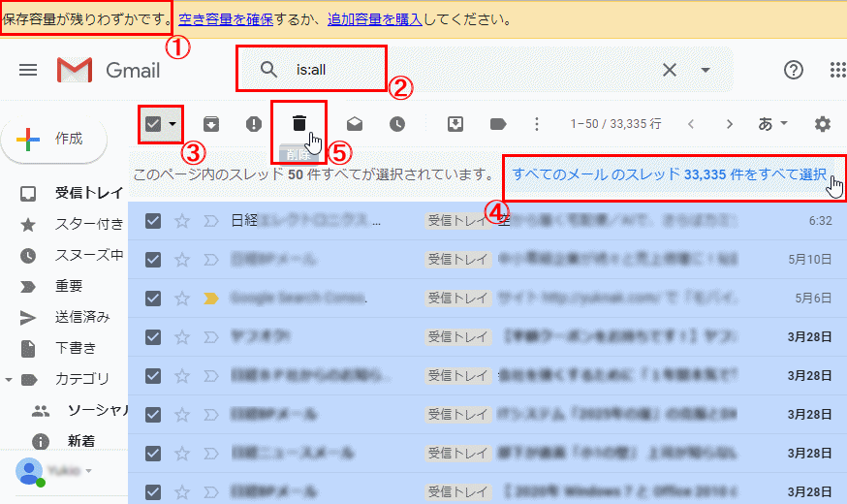Mark as read using the open envelope icon
This screenshot has width=847, height=504.
point(355,124)
